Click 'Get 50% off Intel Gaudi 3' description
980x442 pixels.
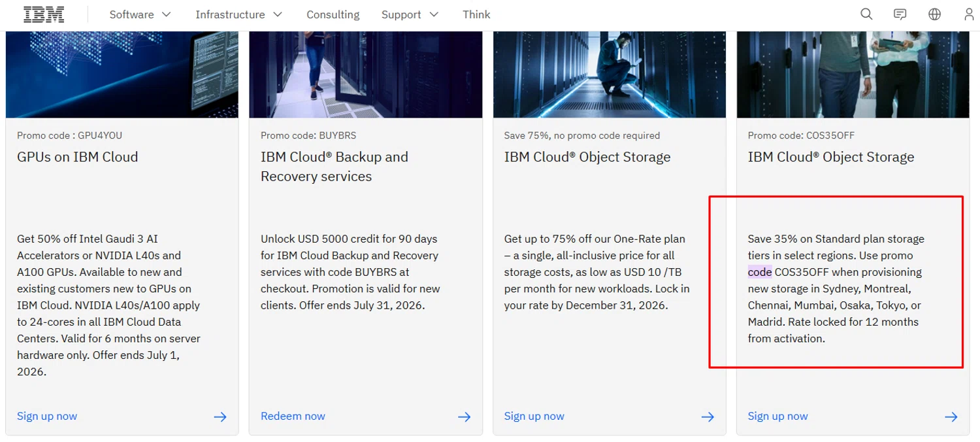108,305
